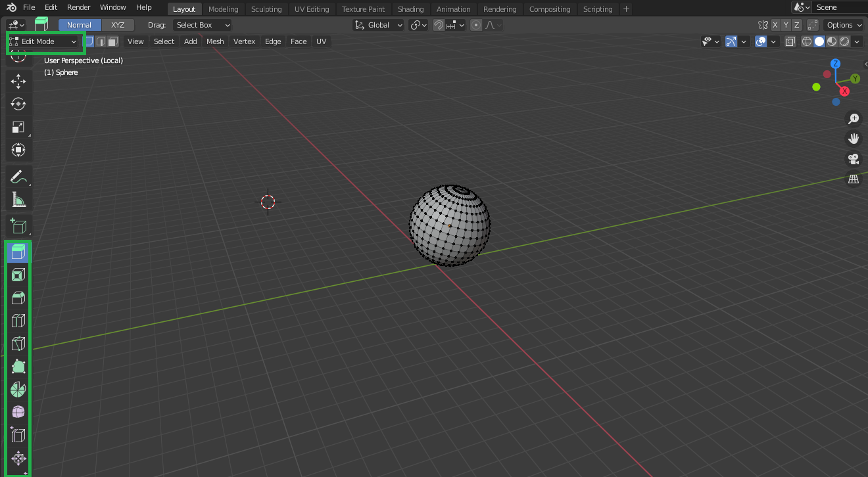This screenshot has height=477, width=868.
Task: Select the Knife tool
Action: click(x=18, y=344)
